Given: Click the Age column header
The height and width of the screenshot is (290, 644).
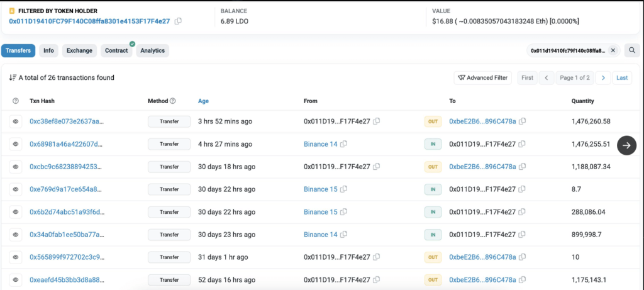Looking at the screenshot, I should click(x=203, y=101).
